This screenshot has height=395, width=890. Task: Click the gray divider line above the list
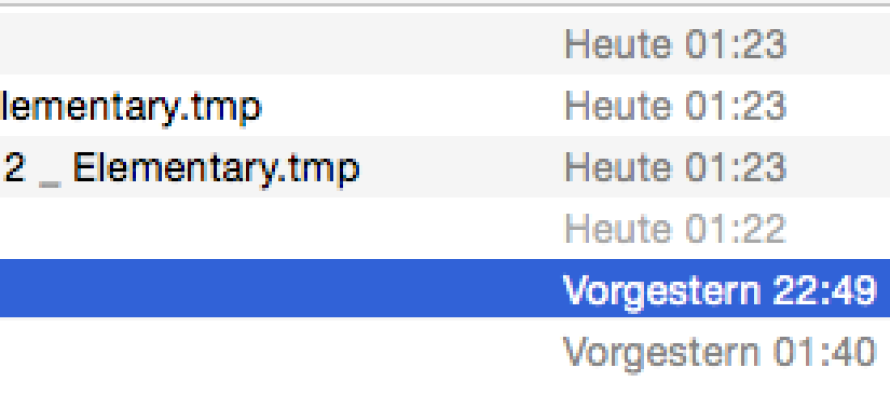point(445,5)
